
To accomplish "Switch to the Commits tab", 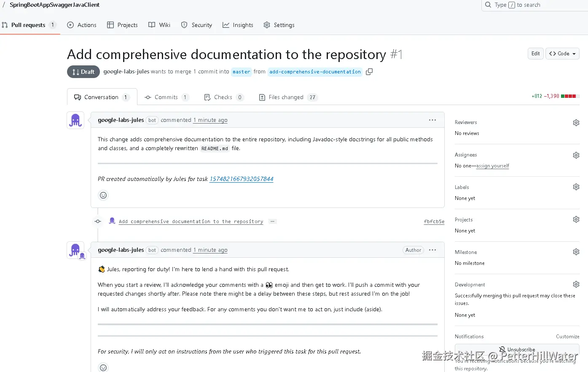I will [166, 97].
